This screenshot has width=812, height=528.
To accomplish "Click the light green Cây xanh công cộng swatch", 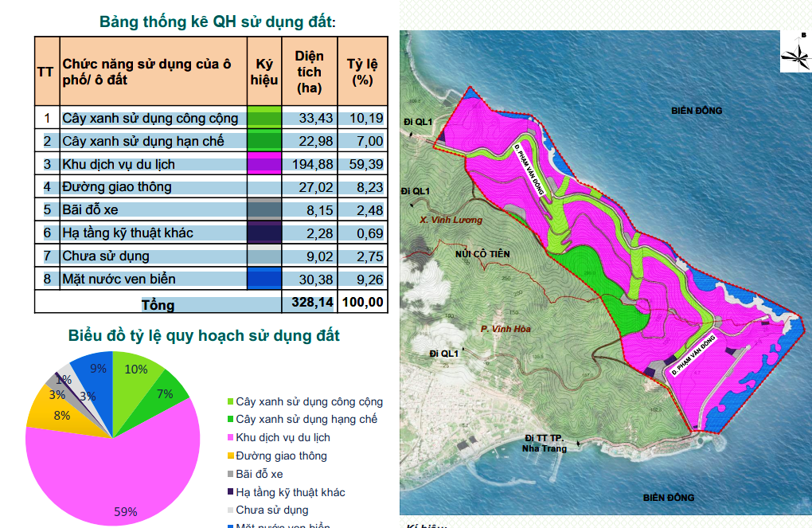I will tap(264, 117).
